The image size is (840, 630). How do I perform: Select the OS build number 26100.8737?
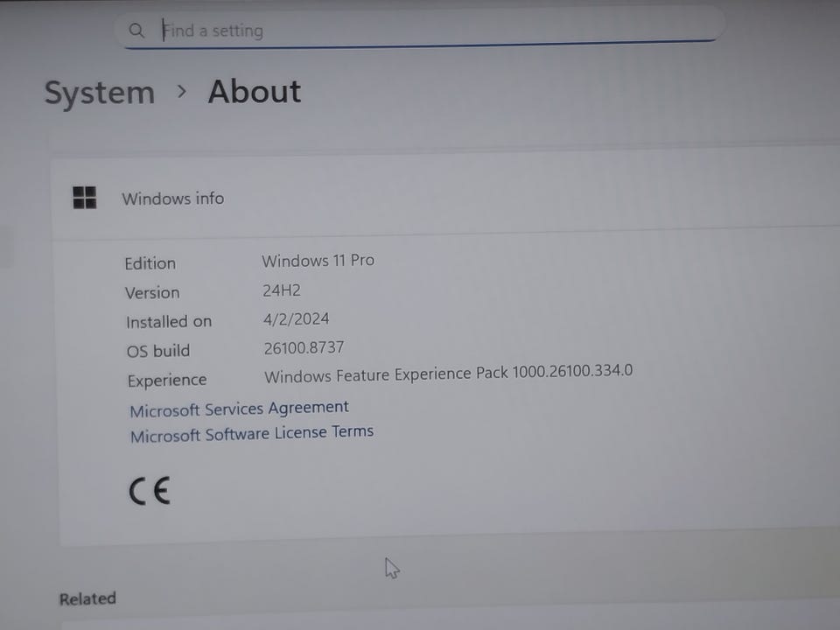pyautogui.click(x=304, y=348)
